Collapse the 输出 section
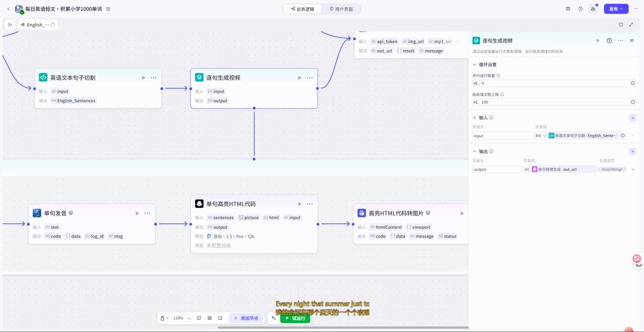This screenshot has height=332, width=644. coord(475,152)
